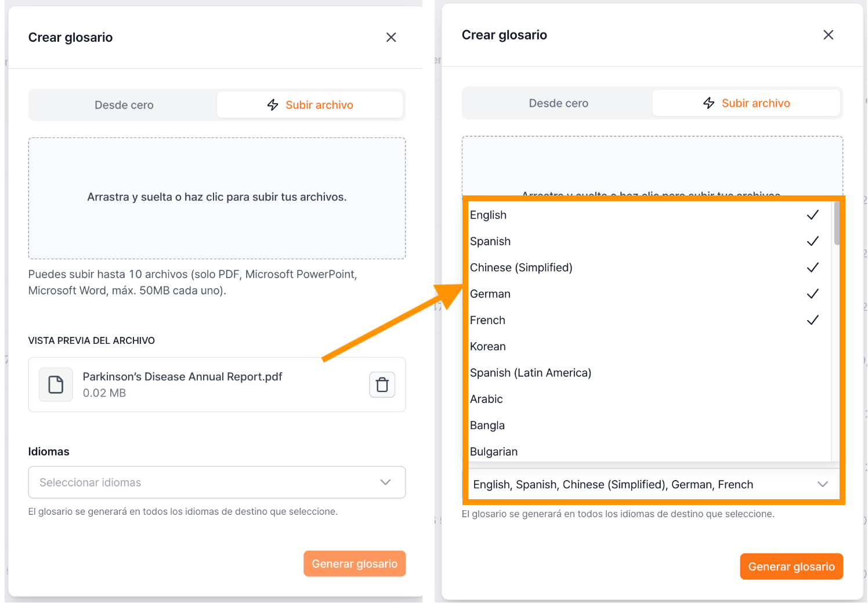
Task: Click the document icon beside the PDF filename
Action: 56,384
